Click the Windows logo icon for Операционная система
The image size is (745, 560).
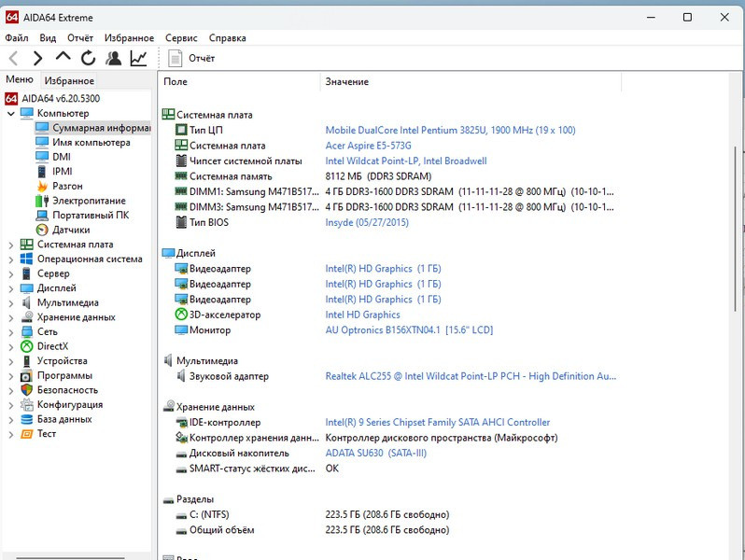pos(26,259)
